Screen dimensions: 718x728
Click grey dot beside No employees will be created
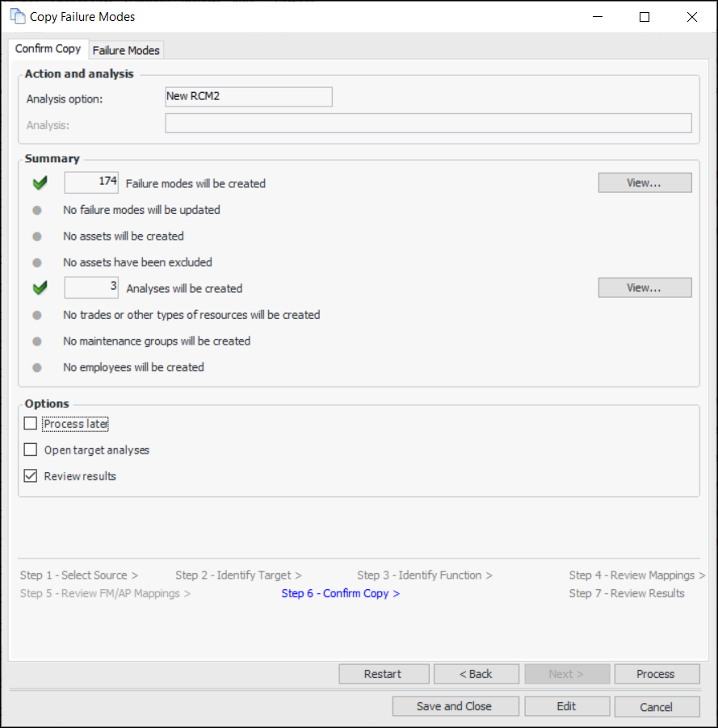click(37, 367)
